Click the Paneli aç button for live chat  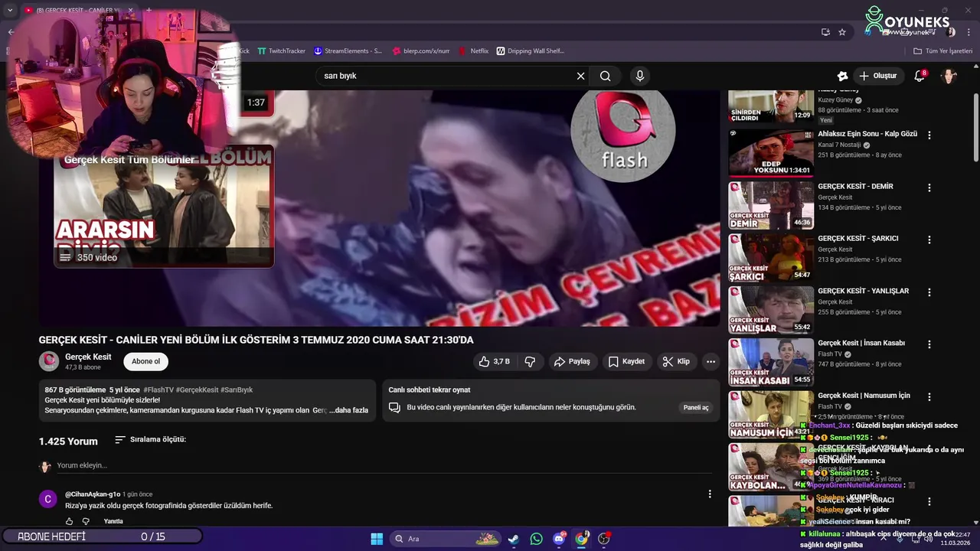[696, 408]
